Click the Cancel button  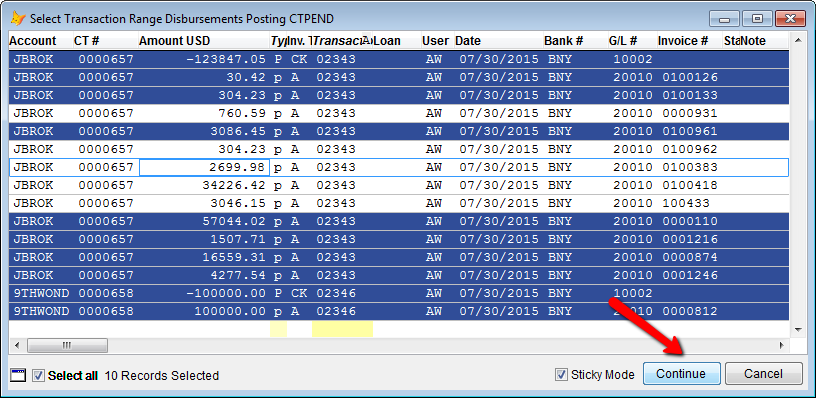click(763, 374)
